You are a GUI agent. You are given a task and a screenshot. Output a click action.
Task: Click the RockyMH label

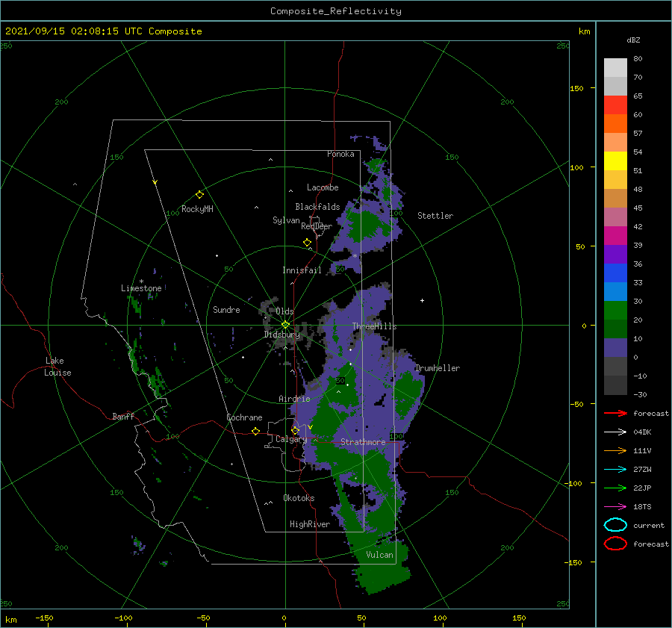coord(197,209)
